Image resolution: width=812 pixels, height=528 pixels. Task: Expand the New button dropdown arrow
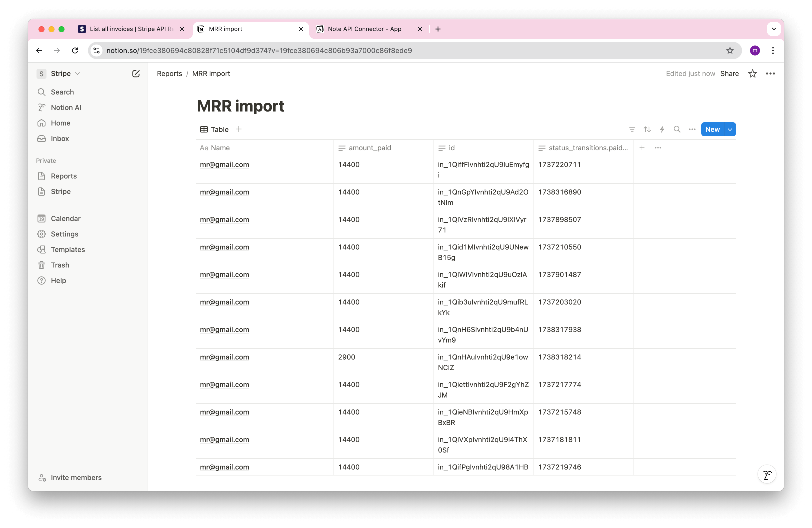[730, 129]
